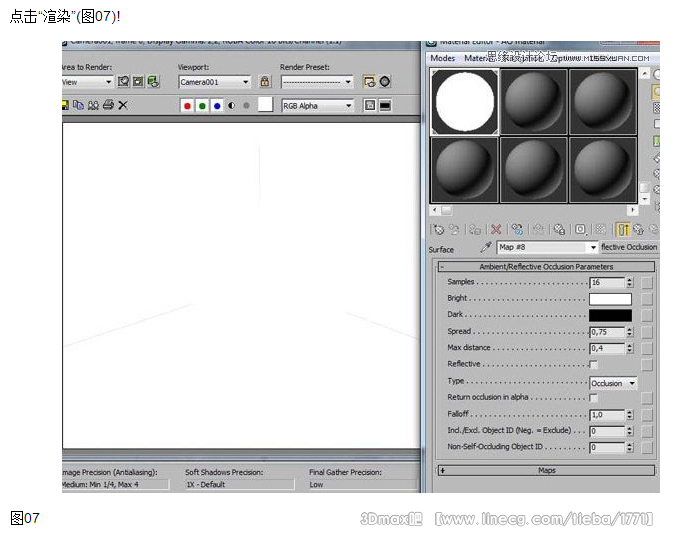Click the Get Material icon

(x=438, y=229)
